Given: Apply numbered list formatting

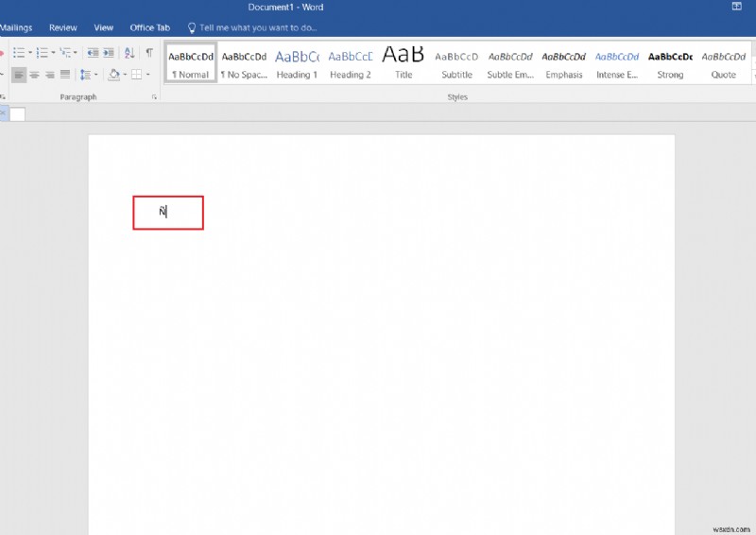Looking at the screenshot, I should pyautogui.click(x=42, y=53).
